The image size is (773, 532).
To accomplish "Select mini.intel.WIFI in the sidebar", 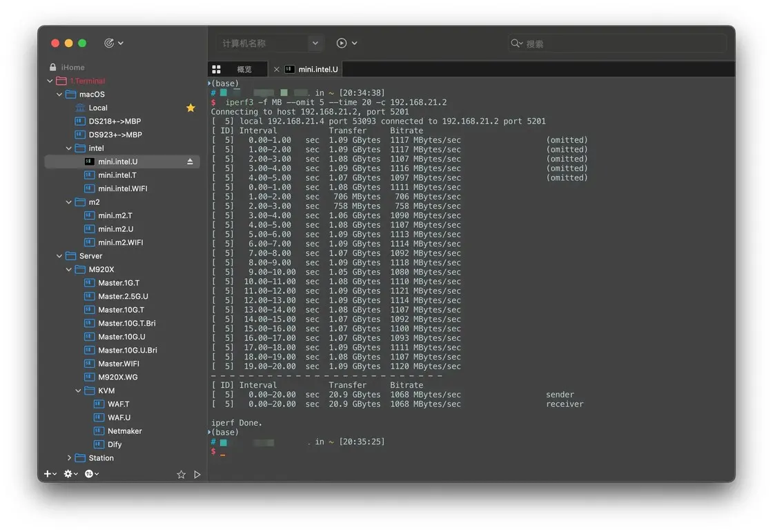I will (123, 188).
